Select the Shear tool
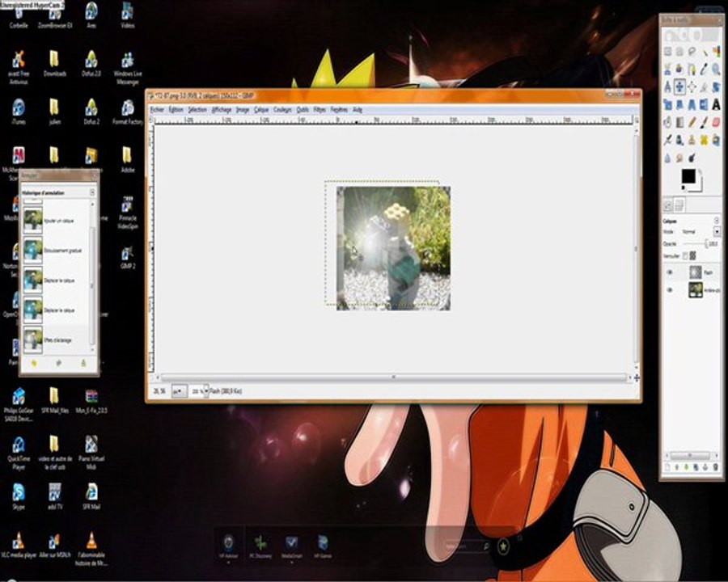Image resolution: width=728 pixels, height=582 pixels. click(679, 104)
